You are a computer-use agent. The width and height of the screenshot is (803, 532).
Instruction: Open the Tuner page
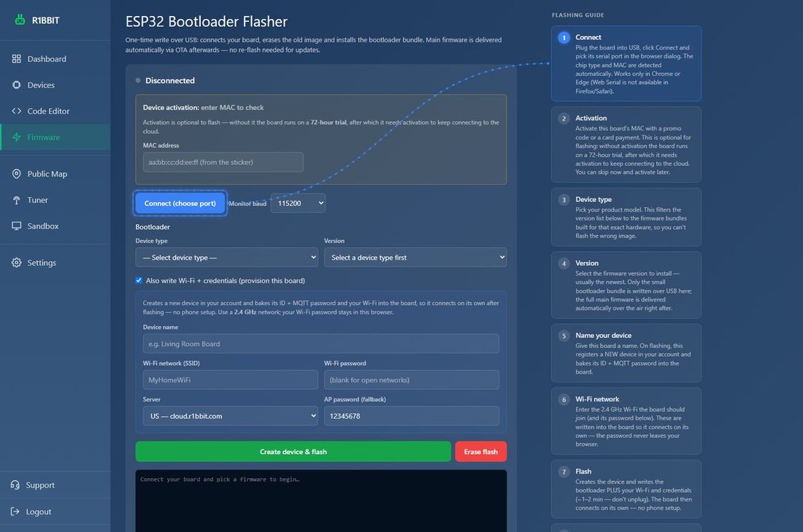point(55,200)
